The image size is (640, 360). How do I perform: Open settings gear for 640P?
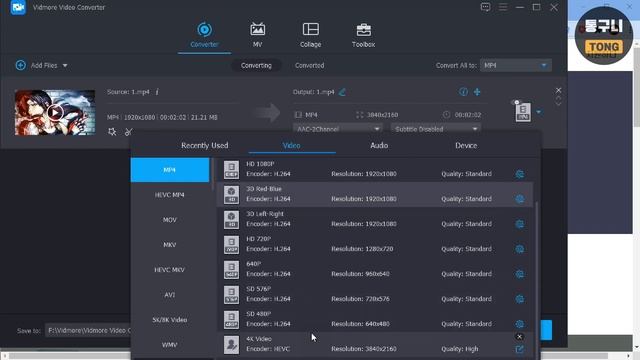(520, 274)
